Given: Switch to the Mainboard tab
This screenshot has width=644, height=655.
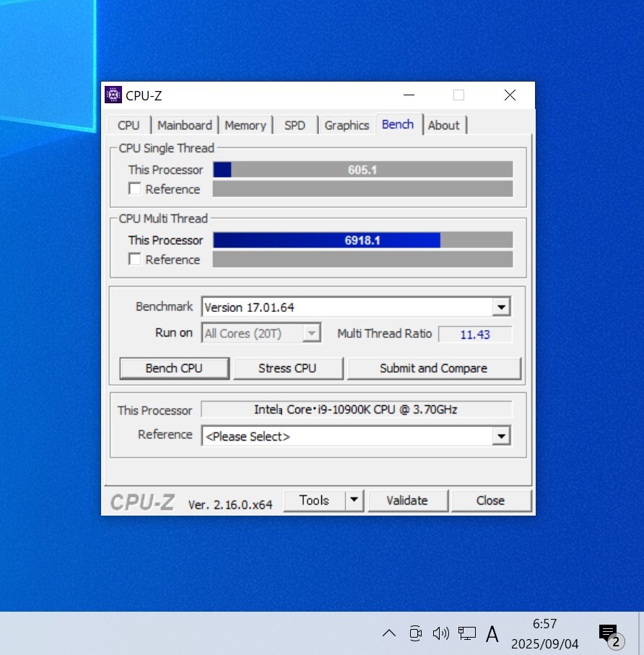Looking at the screenshot, I should [185, 126].
